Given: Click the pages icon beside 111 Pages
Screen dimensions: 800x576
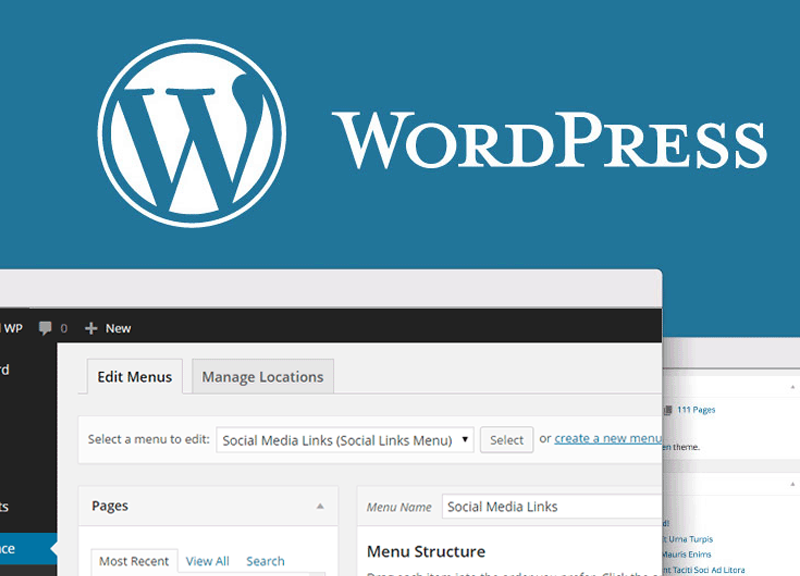Looking at the screenshot, I should (668, 410).
